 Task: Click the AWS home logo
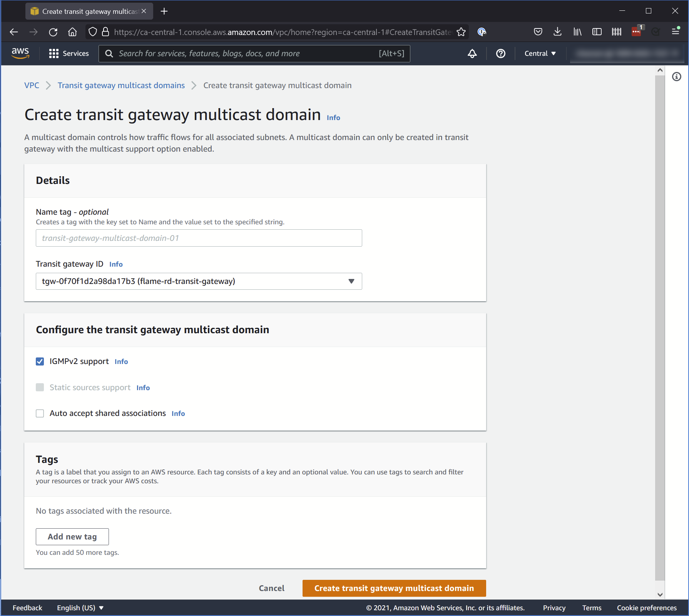[x=20, y=53]
